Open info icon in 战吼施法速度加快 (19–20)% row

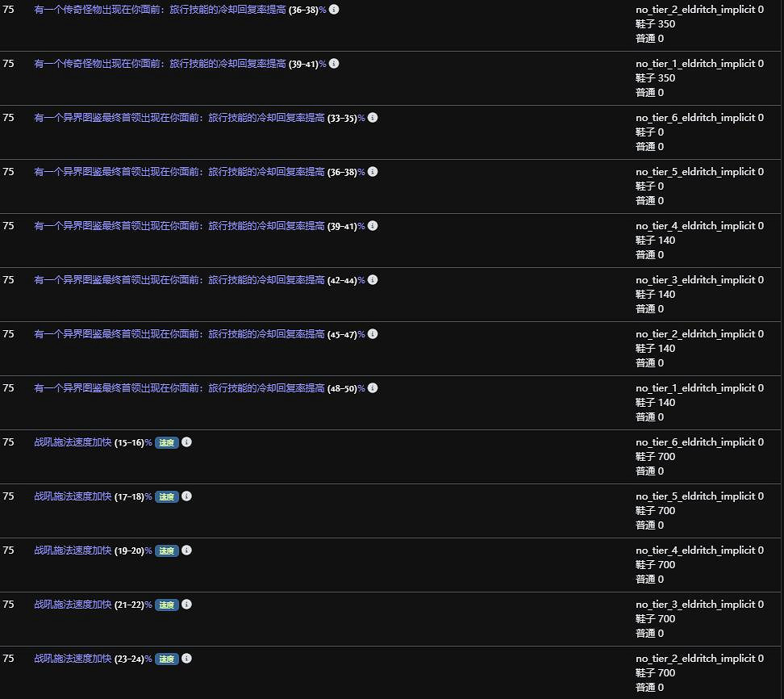point(186,550)
